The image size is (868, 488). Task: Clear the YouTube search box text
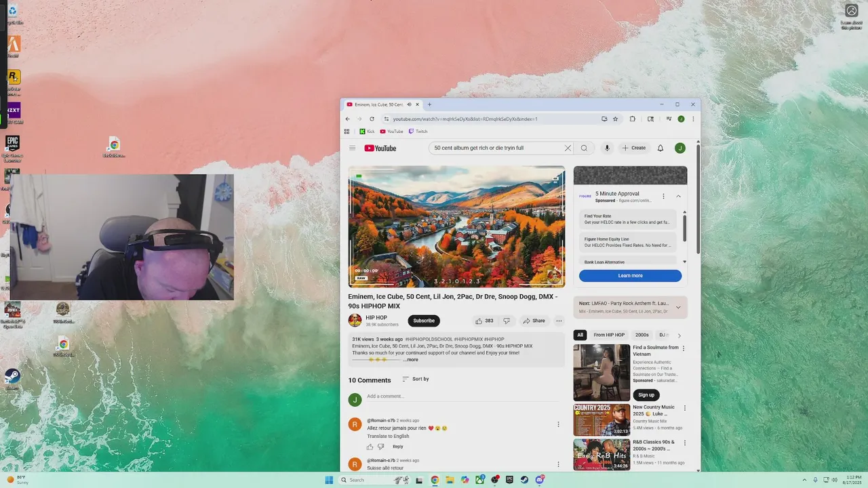coord(568,148)
